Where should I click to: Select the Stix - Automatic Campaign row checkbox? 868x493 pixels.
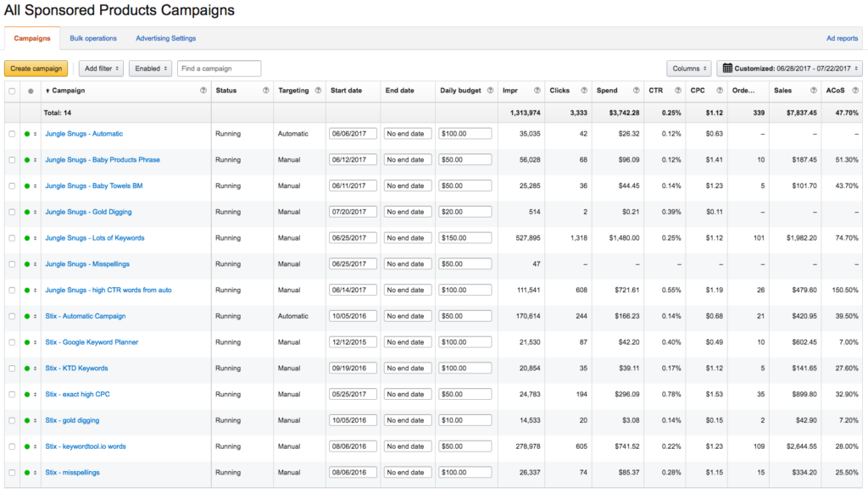tap(12, 317)
